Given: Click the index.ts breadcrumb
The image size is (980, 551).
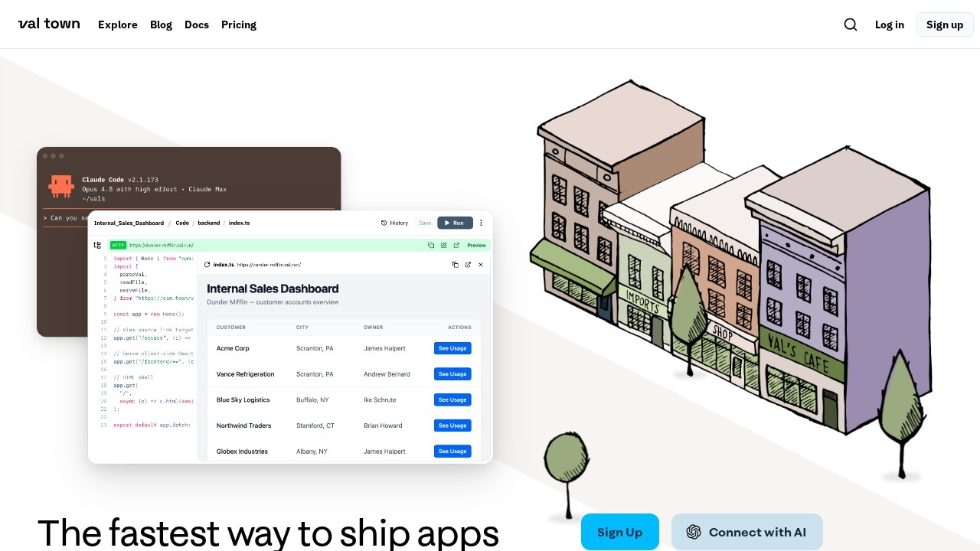Looking at the screenshot, I should pyautogui.click(x=239, y=223).
